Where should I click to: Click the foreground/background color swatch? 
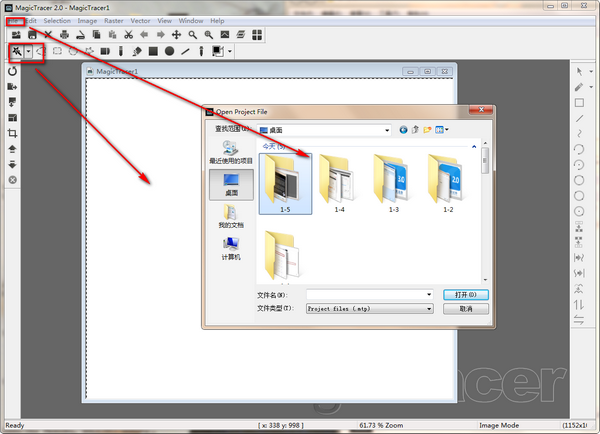pos(218,51)
